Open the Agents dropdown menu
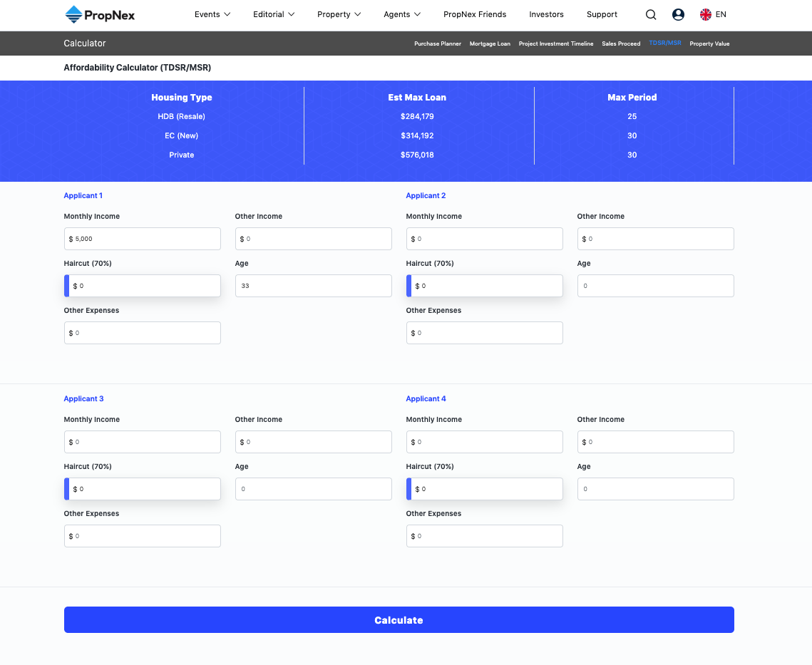This screenshot has width=812, height=665. (402, 14)
